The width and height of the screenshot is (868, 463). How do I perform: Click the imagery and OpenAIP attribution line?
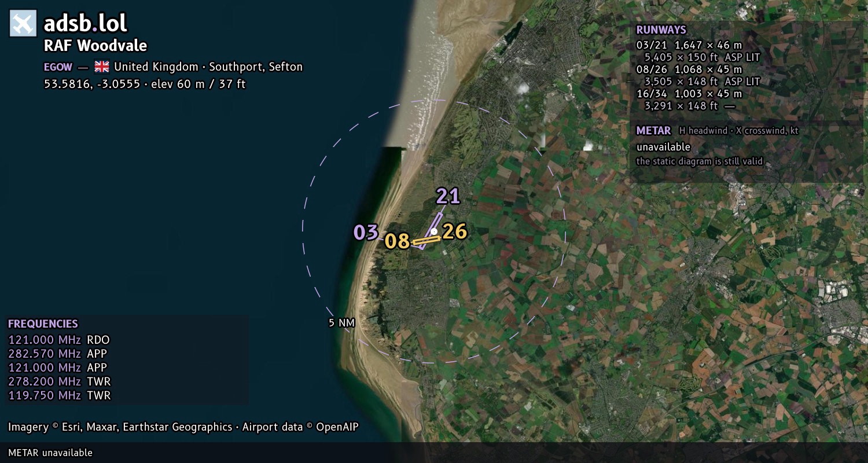pos(183,427)
